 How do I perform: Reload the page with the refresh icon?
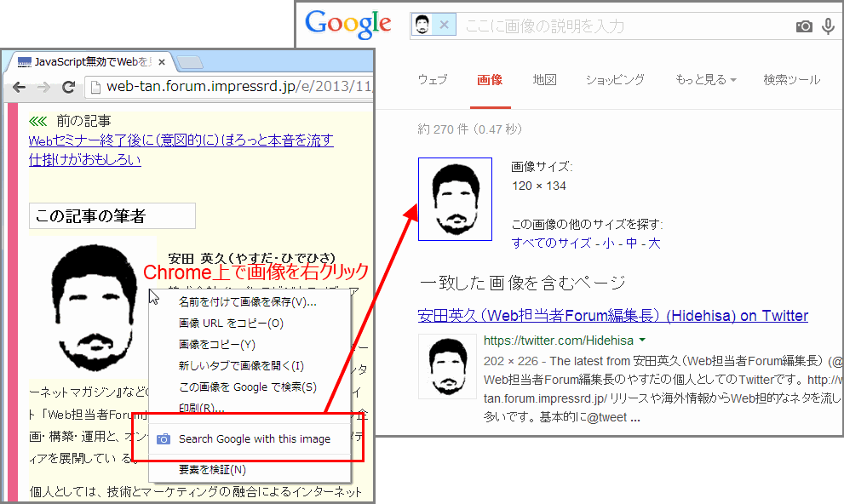click(69, 87)
